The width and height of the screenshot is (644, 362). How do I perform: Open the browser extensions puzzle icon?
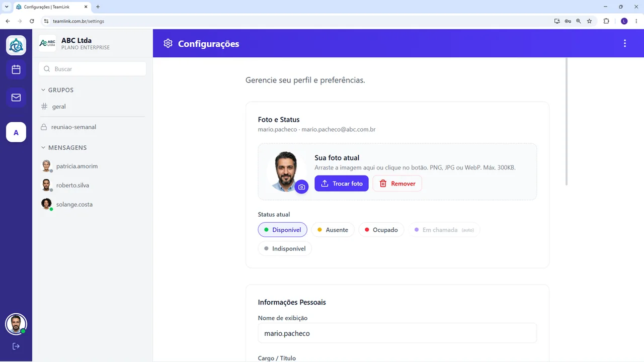click(606, 21)
